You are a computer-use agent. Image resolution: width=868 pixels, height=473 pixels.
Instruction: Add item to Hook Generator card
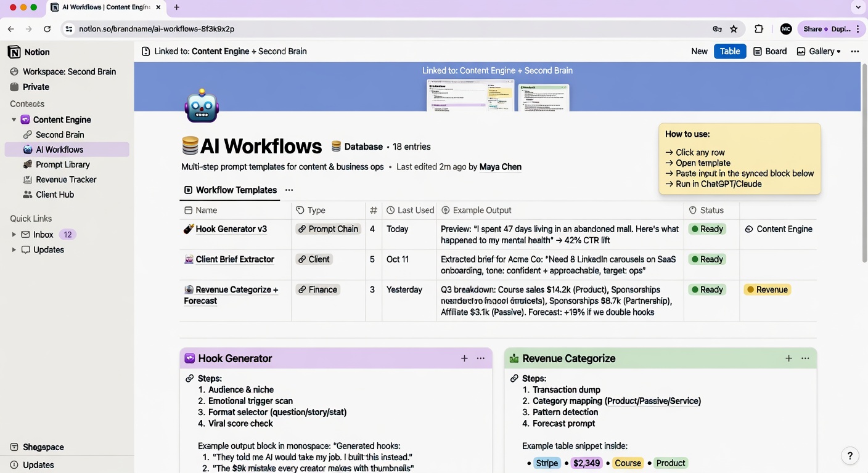464,358
